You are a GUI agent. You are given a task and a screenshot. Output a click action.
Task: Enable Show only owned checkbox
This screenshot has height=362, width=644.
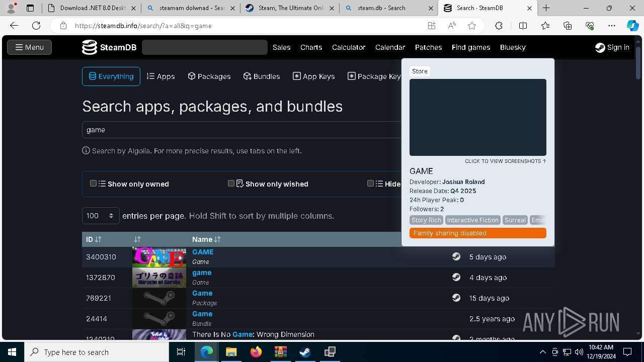[93, 184]
